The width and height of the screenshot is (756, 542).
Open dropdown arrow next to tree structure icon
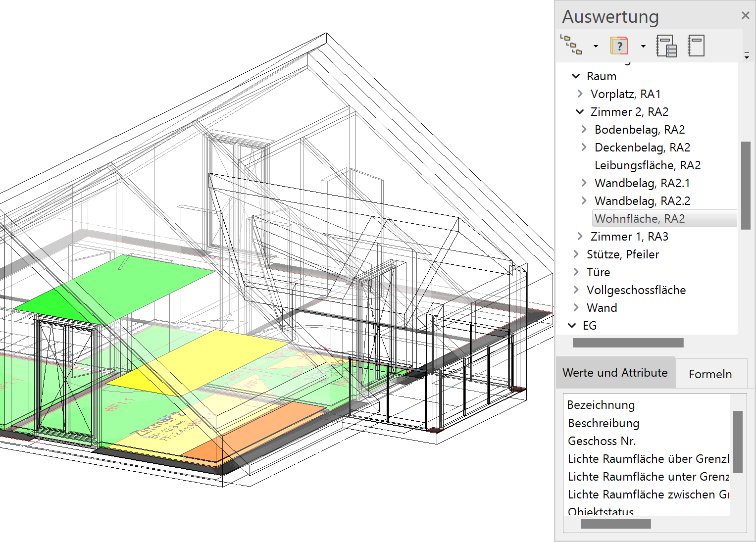coord(596,46)
